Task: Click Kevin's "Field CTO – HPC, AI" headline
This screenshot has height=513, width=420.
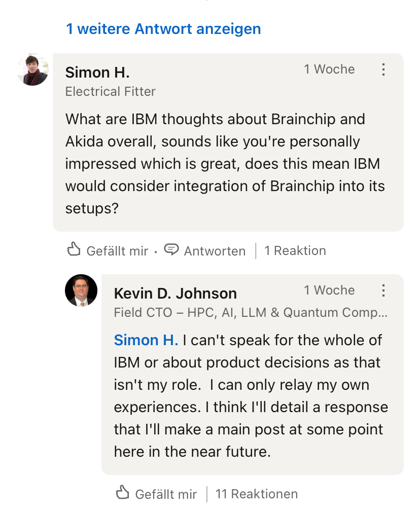Action: pyautogui.click(x=251, y=313)
